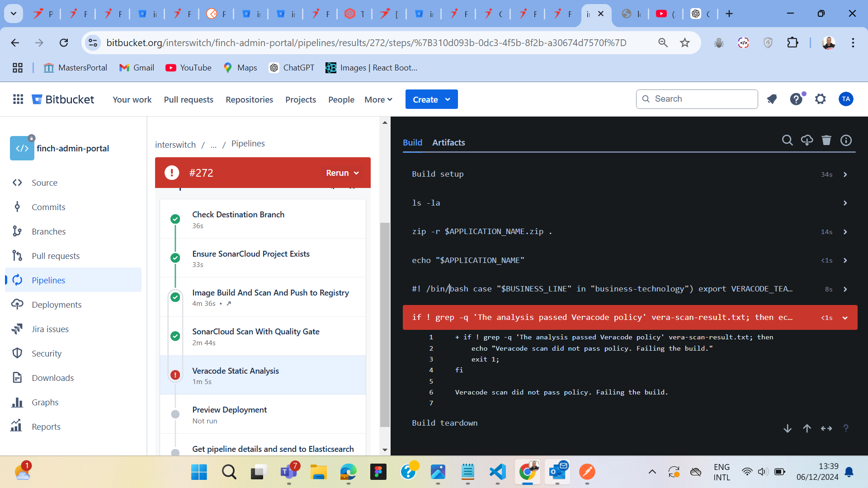Click the delete logs trash icon

coord(826,141)
